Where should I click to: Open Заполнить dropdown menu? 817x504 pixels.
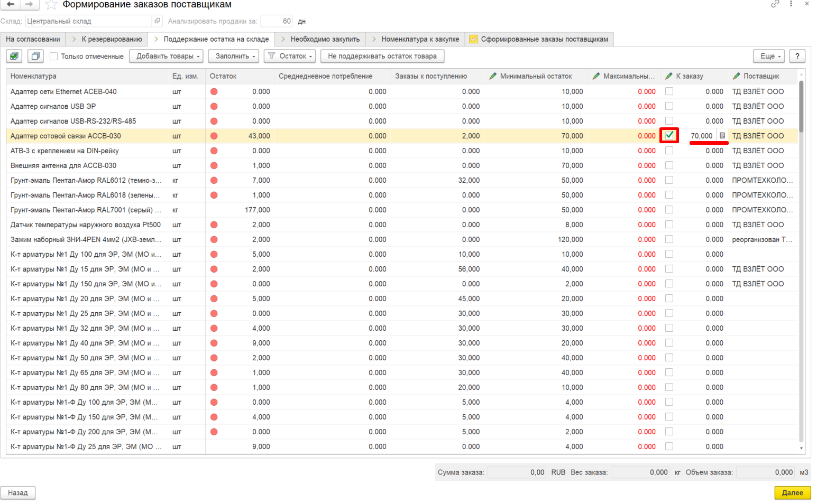coord(233,56)
